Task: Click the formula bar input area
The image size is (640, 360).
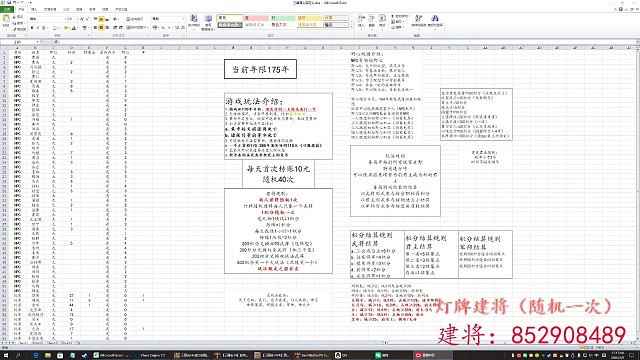Action: click(x=347, y=42)
